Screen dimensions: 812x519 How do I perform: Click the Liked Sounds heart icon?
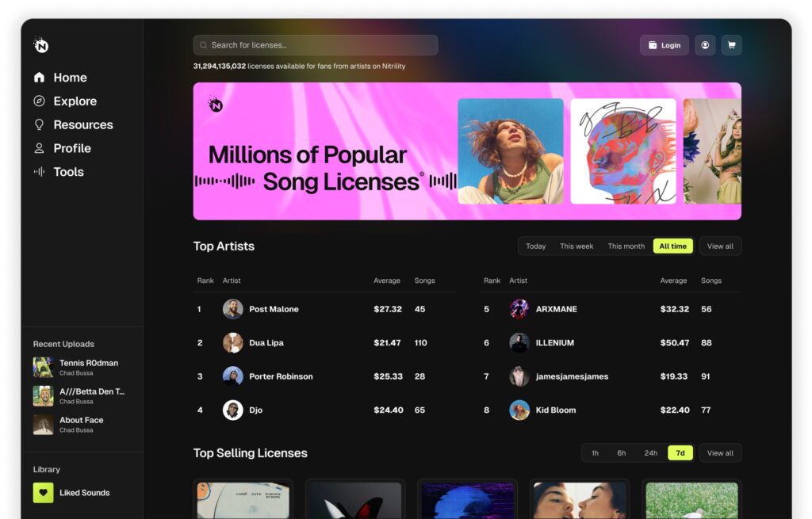coord(43,493)
